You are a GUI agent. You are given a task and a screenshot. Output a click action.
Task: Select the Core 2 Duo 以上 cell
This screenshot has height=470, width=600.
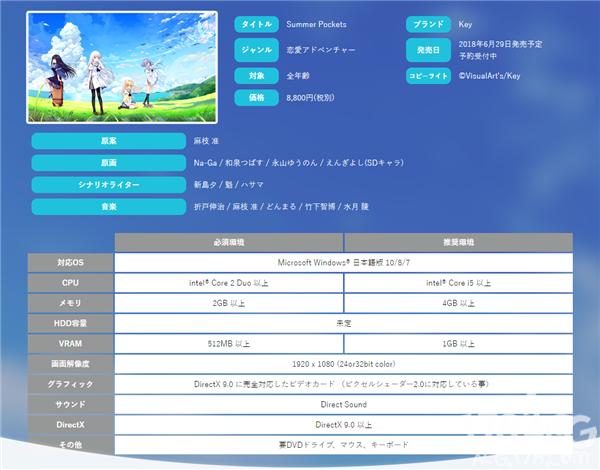[x=229, y=283]
